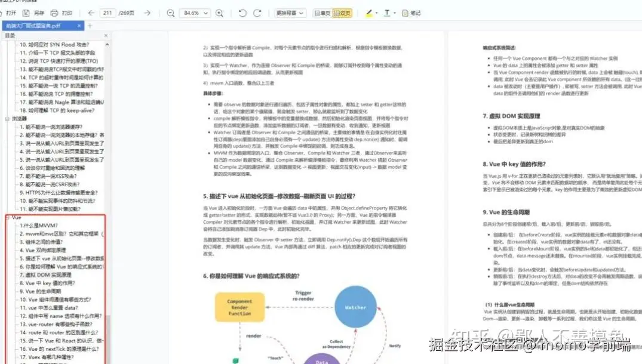Click the 打印 printer icon
The image size is (642, 364).
54,13
